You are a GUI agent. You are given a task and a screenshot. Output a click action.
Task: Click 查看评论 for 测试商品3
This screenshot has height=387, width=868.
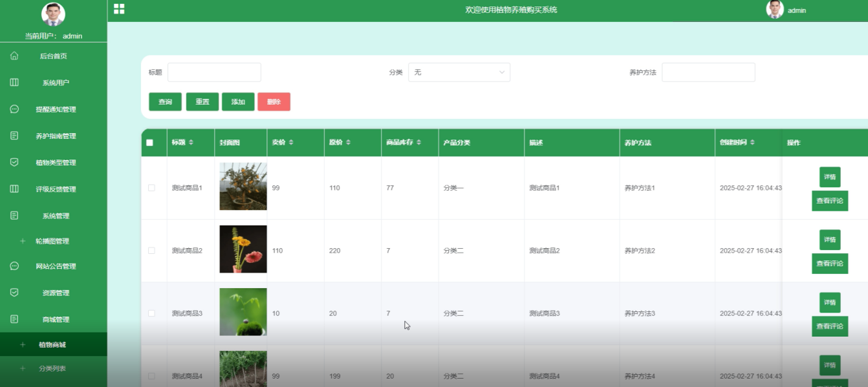[830, 326]
